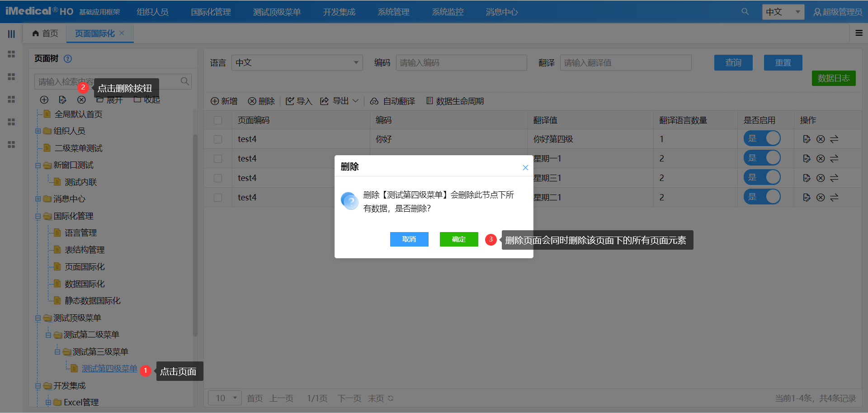Tick the select-all checkbox in table header
The height and width of the screenshot is (413, 868).
click(x=218, y=120)
